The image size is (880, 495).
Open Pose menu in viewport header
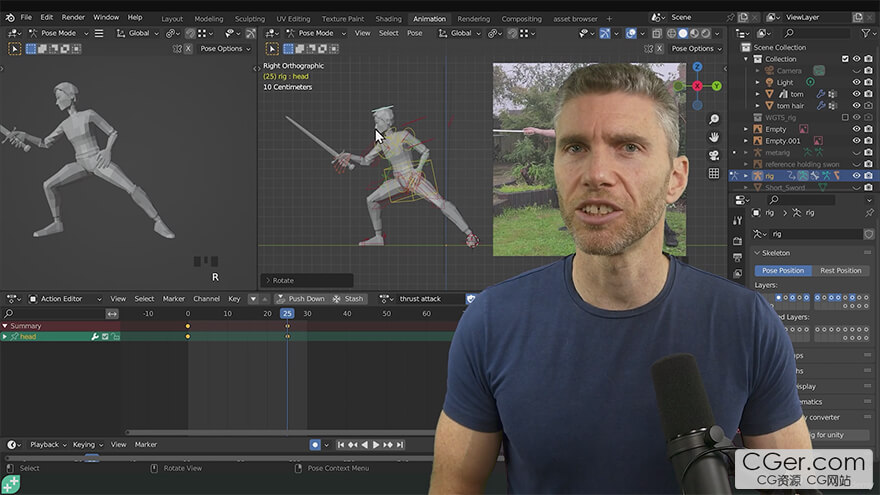point(415,34)
